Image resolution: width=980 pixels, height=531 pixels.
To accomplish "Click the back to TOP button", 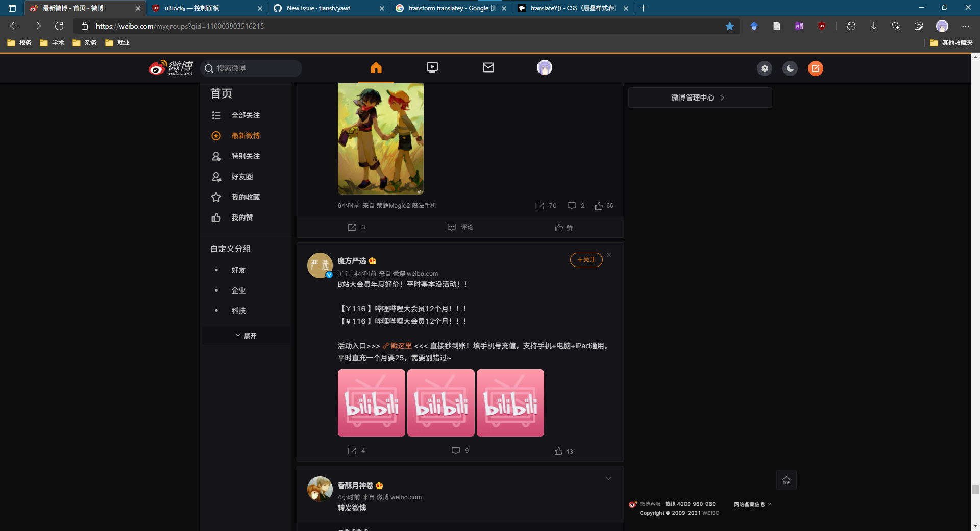I will pyautogui.click(x=787, y=480).
